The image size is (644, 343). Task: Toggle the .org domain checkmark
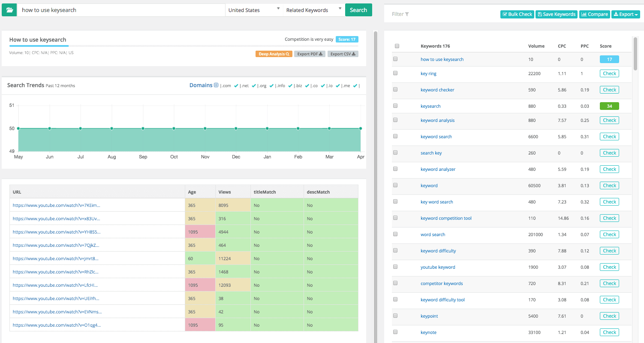coord(272,86)
